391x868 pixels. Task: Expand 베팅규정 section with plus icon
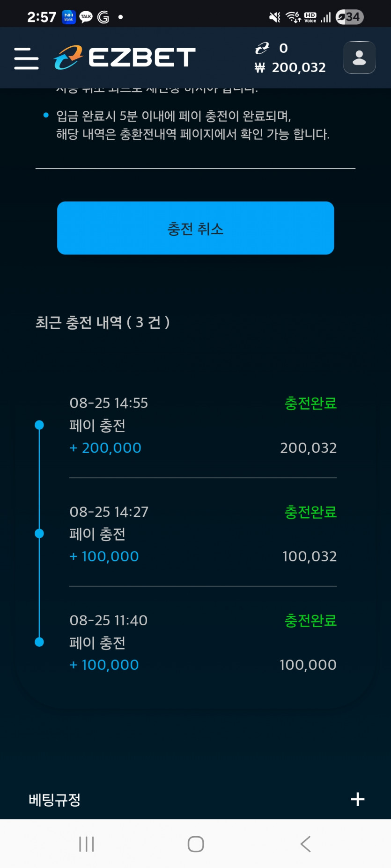point(358,799)
